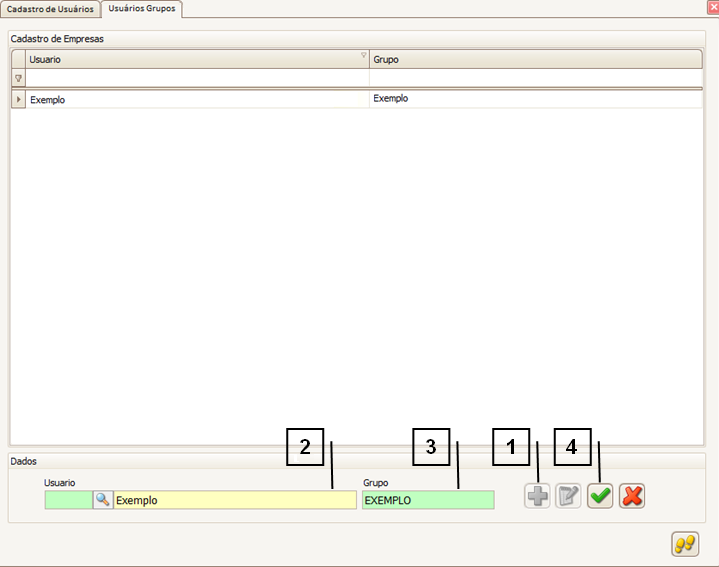Viewport: 719px width, 567px height.
Task: Click the yellow Usuario name field
Action: coord(234,500)
